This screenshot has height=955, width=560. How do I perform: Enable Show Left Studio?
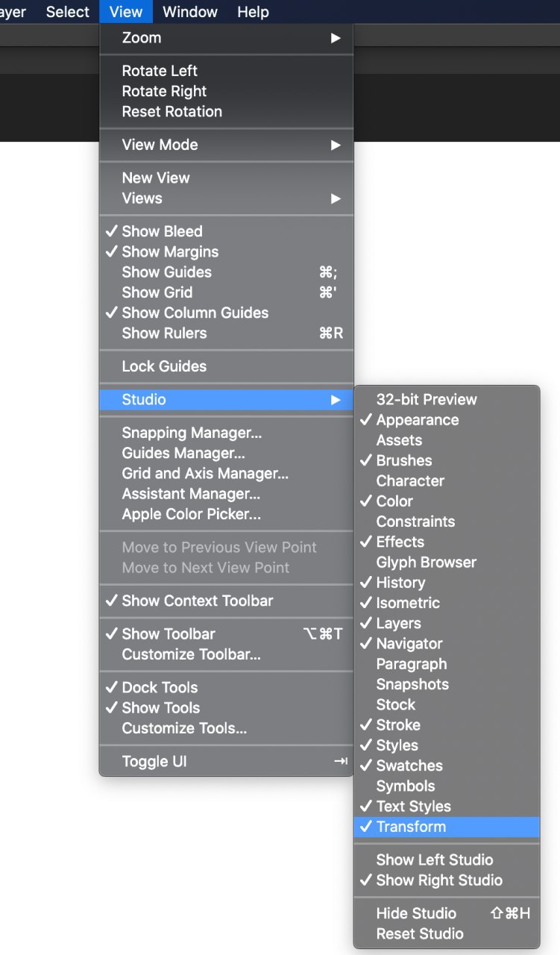pos(434,859)
